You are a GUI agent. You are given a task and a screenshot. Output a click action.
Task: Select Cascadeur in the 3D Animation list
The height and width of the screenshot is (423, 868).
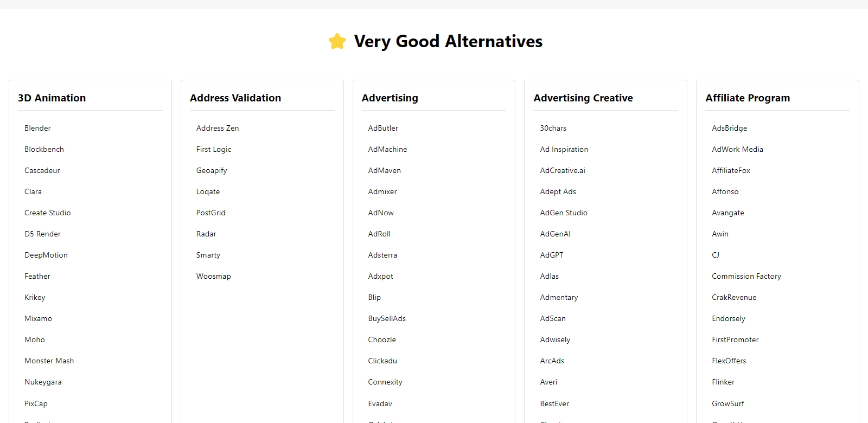[x=42, y=170]
